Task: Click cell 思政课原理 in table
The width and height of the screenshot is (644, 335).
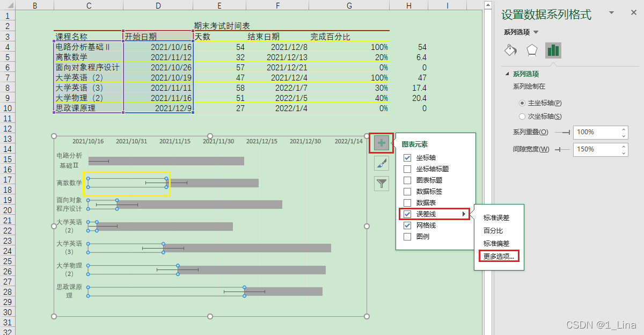Action: coord(89,108)
